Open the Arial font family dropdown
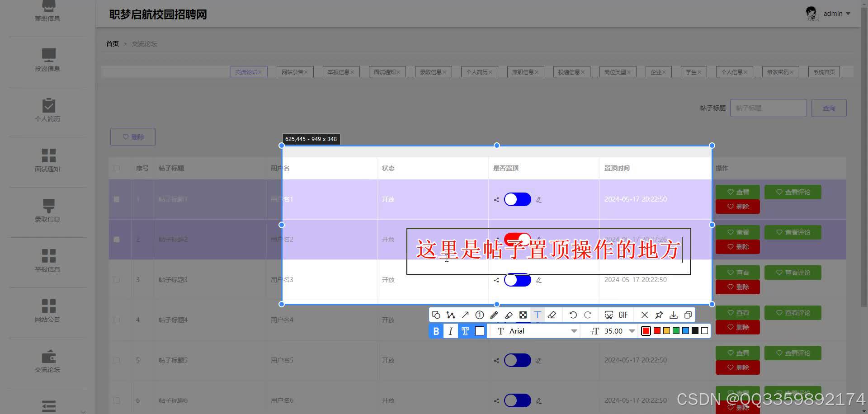The height and width of the screenshot is (414, 868). click(537, 331)
